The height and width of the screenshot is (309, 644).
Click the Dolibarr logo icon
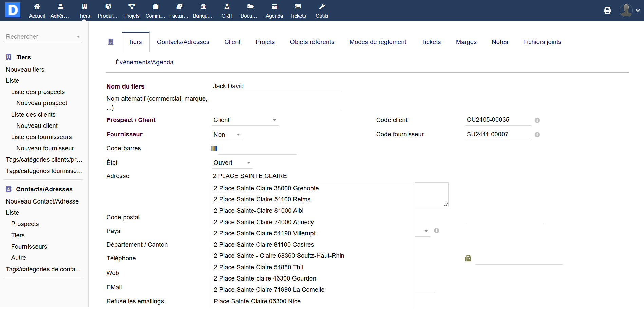tap(13, 10)
